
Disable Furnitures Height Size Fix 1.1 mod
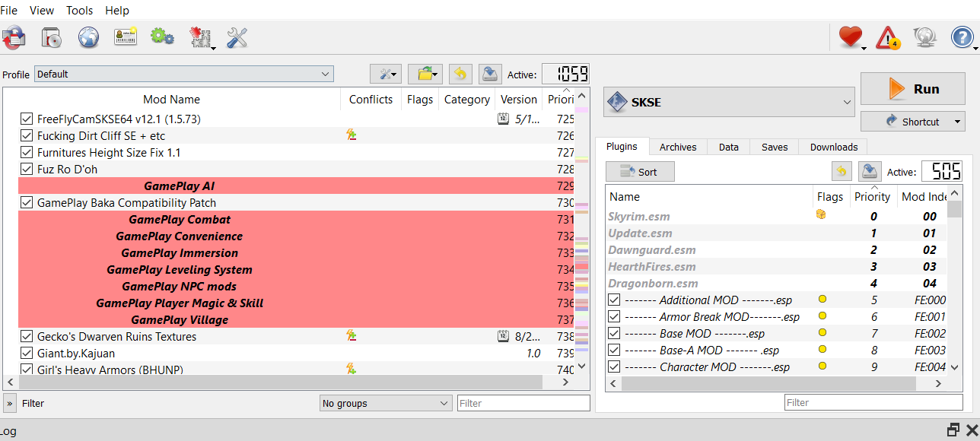[x=27, y=152]
